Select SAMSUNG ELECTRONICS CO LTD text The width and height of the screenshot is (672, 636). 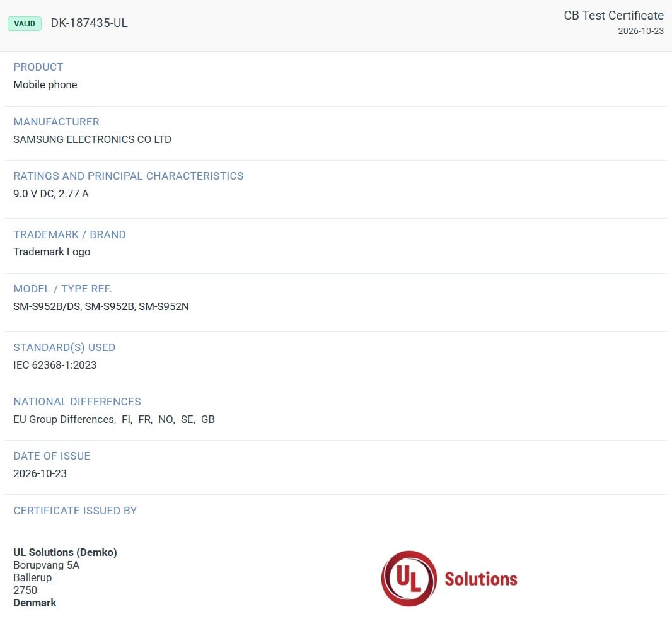tap(92, 139)
